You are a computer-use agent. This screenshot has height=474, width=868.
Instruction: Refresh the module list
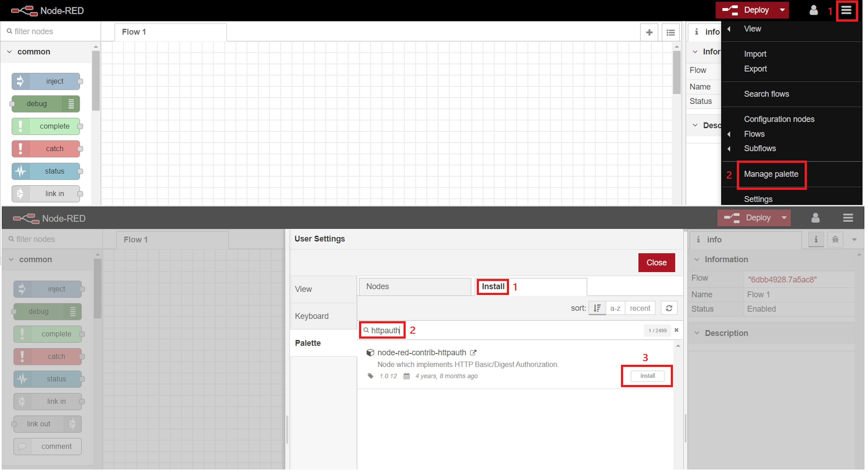tap(669, 308)
